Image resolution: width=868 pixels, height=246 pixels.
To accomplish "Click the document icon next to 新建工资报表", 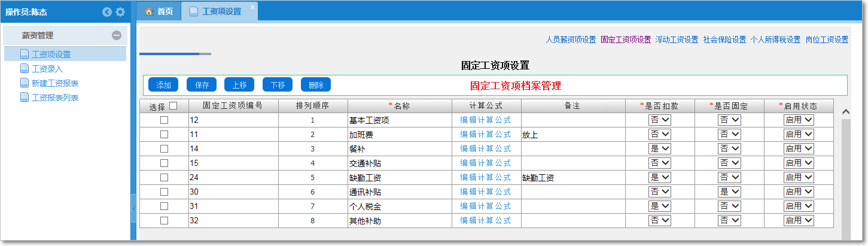I will (x=25, y=83).
